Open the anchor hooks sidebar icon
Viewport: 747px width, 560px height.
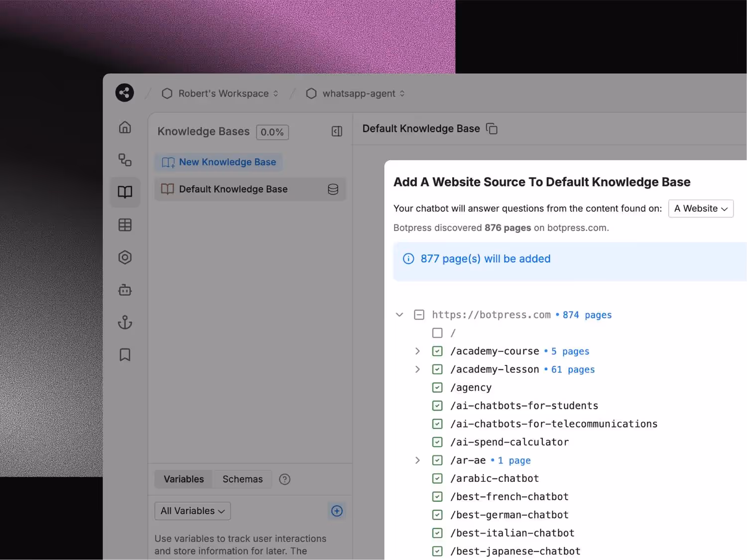pyautogui.click(x=125, y=323)
